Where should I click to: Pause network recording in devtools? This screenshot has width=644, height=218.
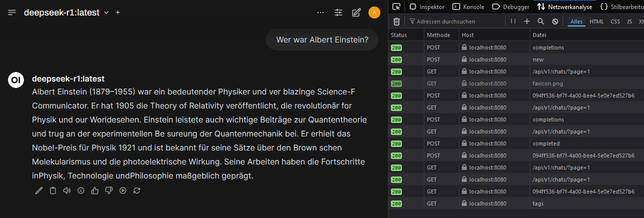(x=513, y=21)
